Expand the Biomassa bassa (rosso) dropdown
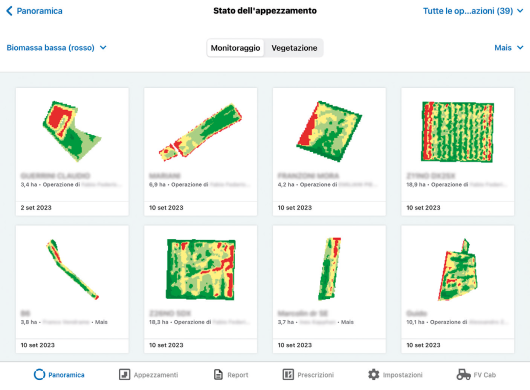530x390 pixels. click(56, 48)
